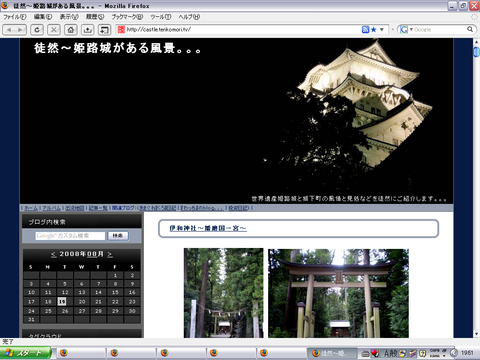Click the blog custom search input field
The image size is (480, 360).
(70, 236)
